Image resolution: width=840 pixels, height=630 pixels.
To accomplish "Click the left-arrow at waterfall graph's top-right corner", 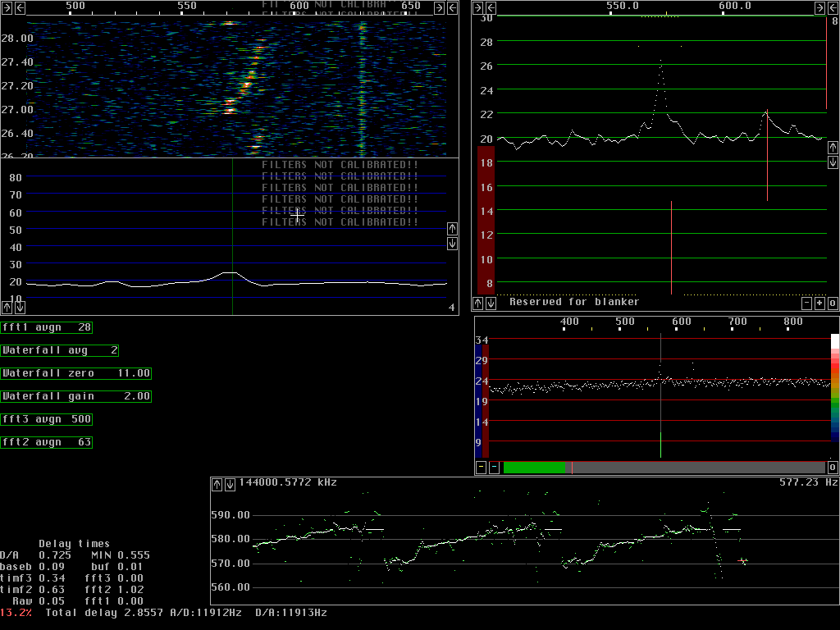I will [452, 7].
